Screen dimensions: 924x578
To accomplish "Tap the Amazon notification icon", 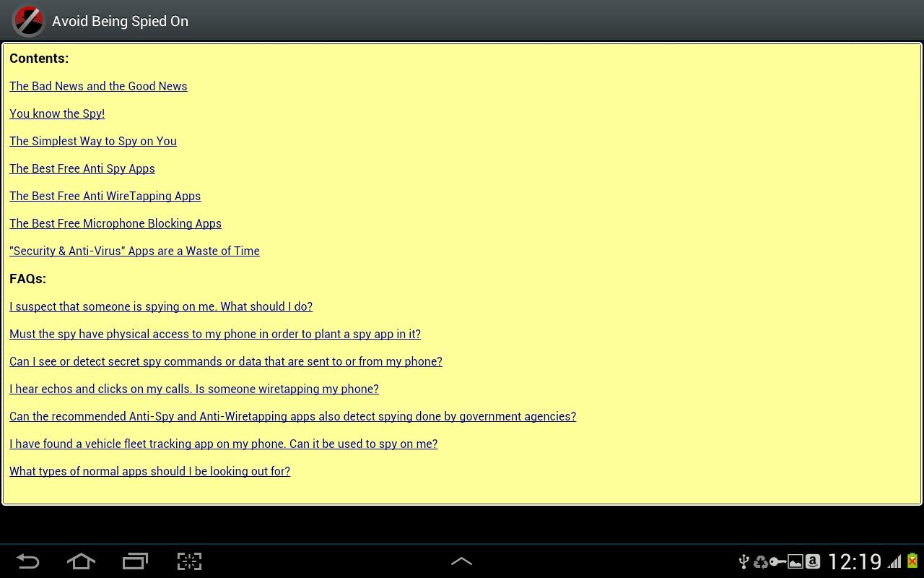I will click(x=812, y=561).
